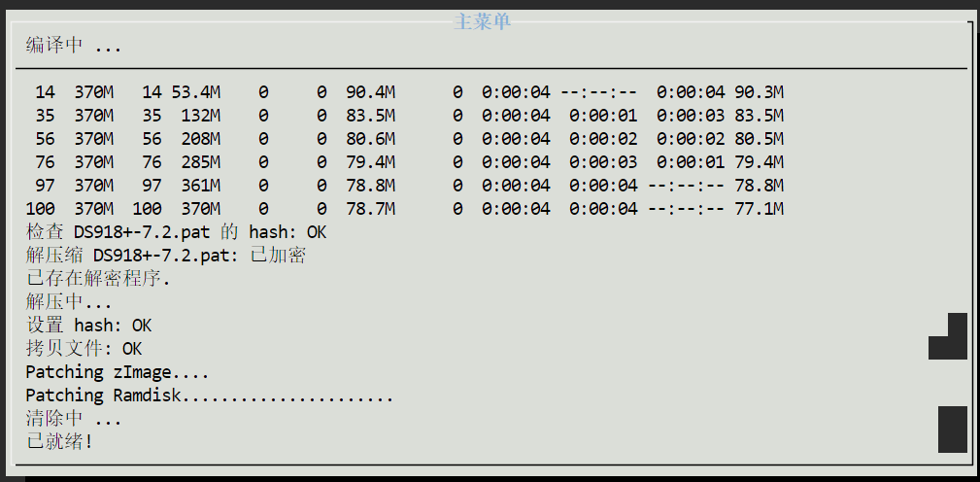This screenshot has height=482, width=980.
Task: Click the 100 percent download progress row
Action: coord(404,208)
